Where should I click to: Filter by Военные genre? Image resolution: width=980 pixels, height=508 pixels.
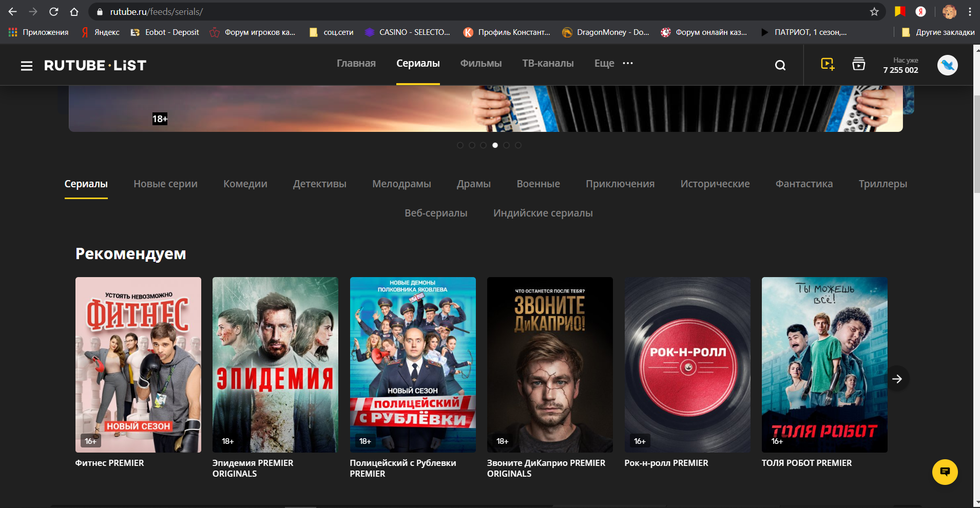pos(538,184)
